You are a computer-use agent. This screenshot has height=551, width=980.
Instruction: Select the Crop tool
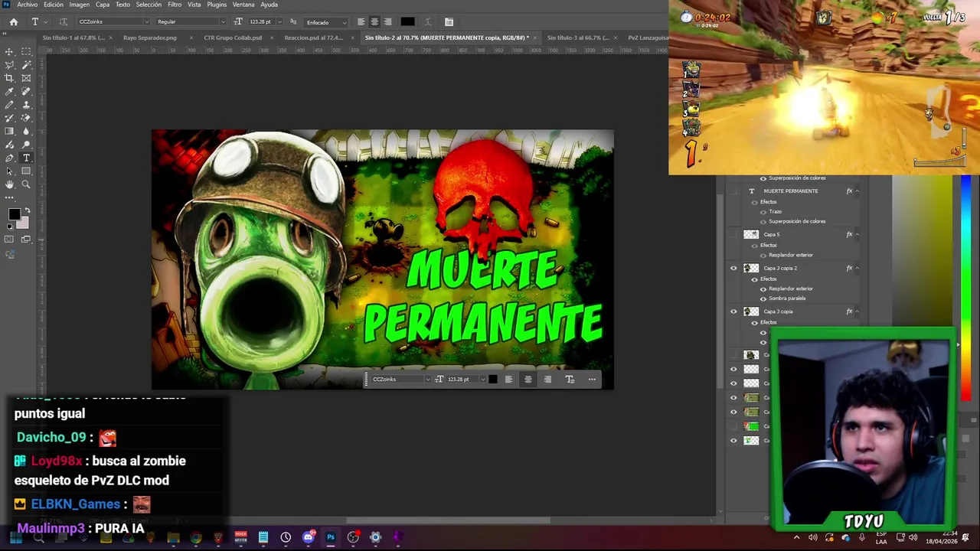pos(9,78)
